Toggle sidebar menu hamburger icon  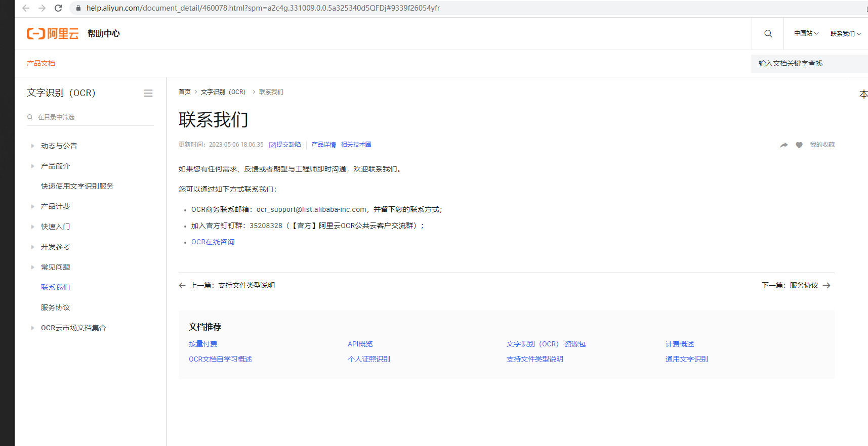coord(148,93)
